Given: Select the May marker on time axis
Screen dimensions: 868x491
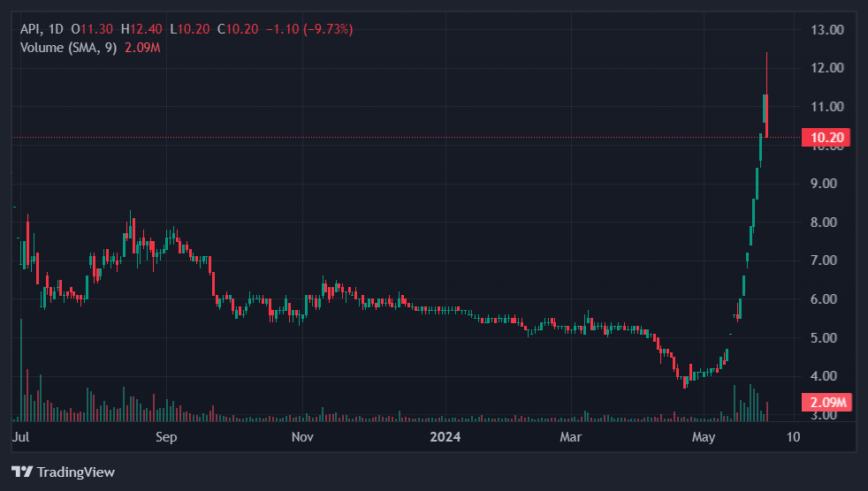Looking at the screenshot, I should click(704, 436).
